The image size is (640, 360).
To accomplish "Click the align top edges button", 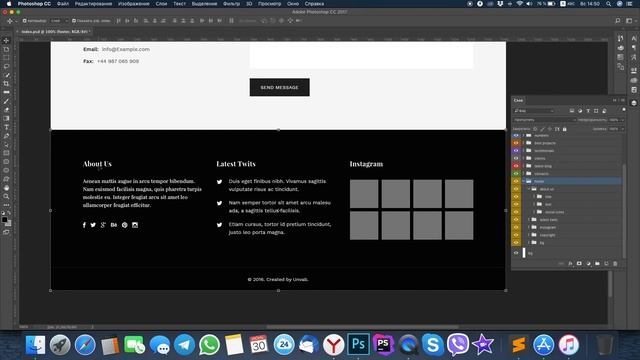I will coord(119,20).
